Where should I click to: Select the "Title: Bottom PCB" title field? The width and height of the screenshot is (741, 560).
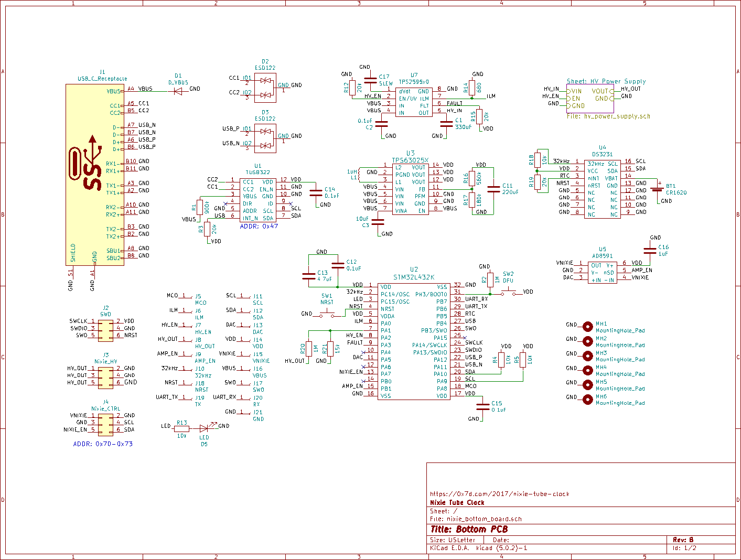(x=469, y=529)
